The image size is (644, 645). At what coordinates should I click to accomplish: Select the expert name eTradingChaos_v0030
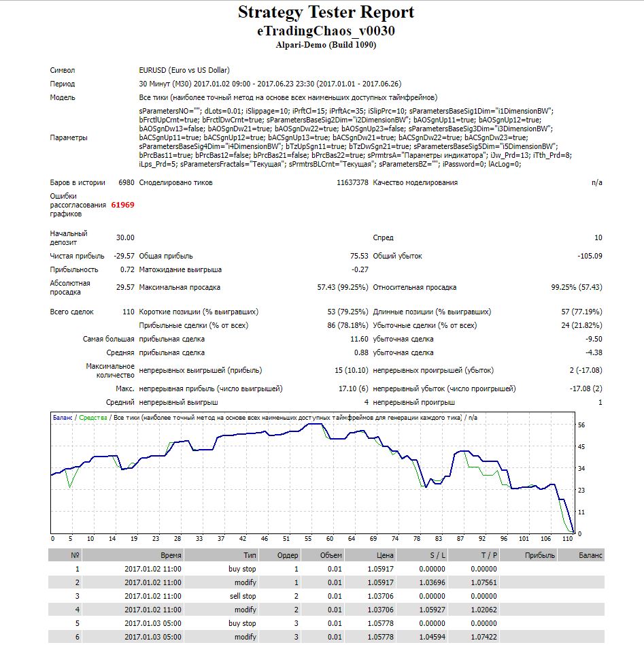tap(326, 31)
